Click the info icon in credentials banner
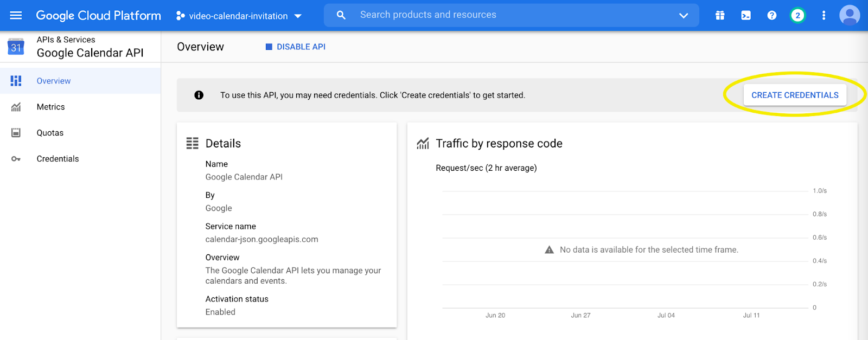Viewport: 868px width, 340px height. tap(199, 95)
